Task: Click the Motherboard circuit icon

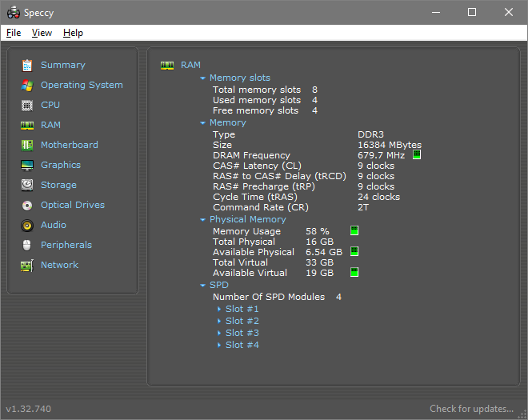Action: click(27, 145)
